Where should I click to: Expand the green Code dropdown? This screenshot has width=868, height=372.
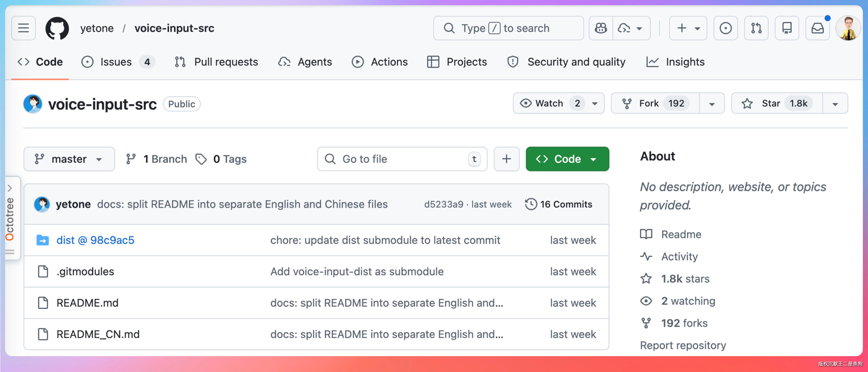[x=567, y=159]
